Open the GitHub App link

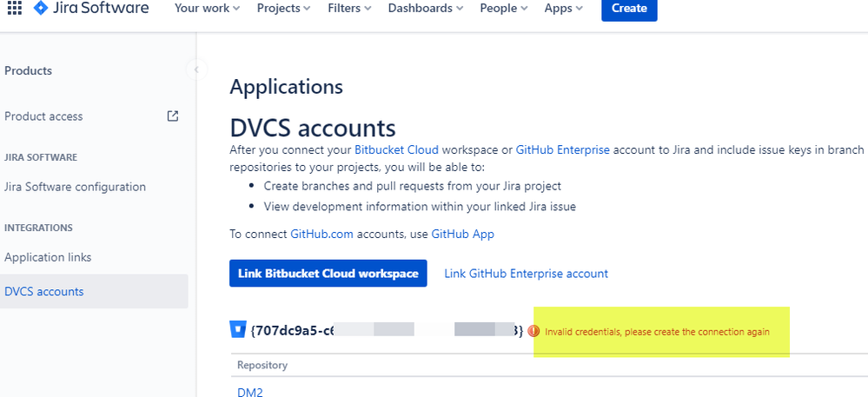pos(463,234)
